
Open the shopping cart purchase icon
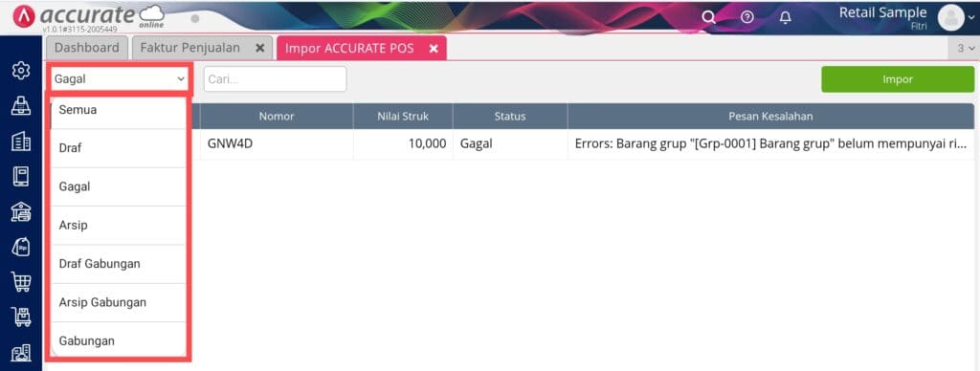21,282
